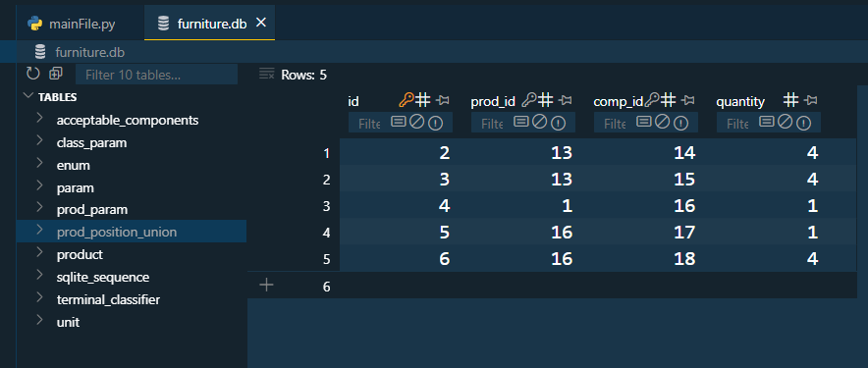Image resolution: width=868 pixels, height=368 pixels.
Task: Pin the quantity column
Action: click(810, 100)
